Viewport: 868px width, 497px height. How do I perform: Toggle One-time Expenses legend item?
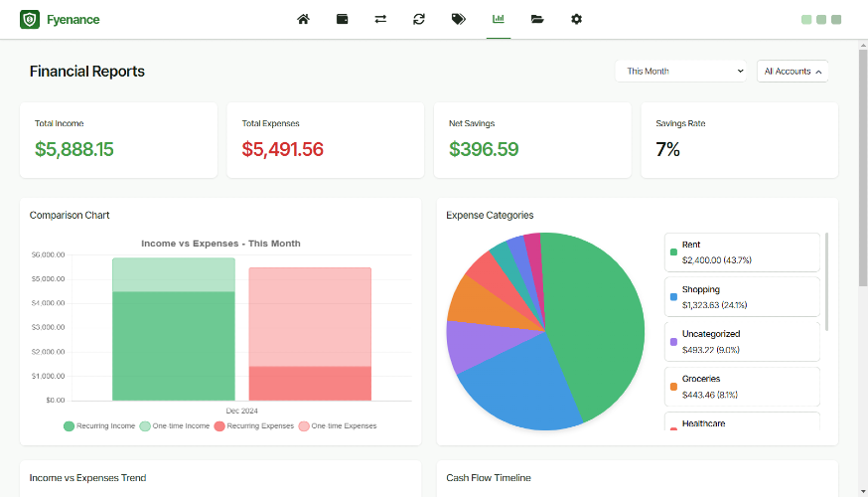[338, 426]
